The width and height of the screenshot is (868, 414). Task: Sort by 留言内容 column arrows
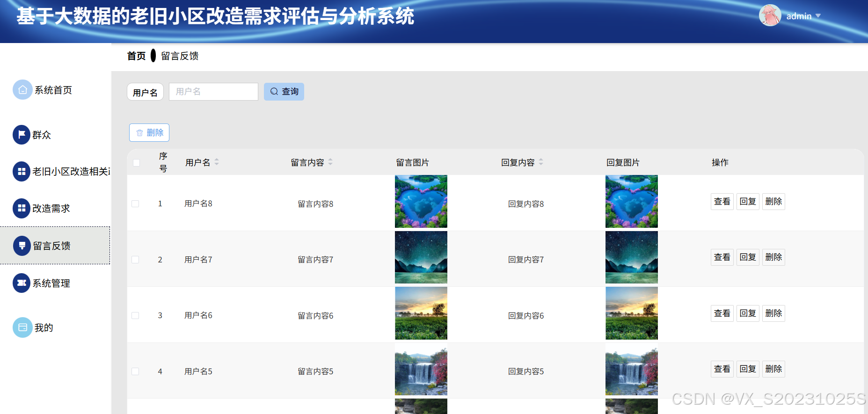pyautogui.click(x=330, y=162)
